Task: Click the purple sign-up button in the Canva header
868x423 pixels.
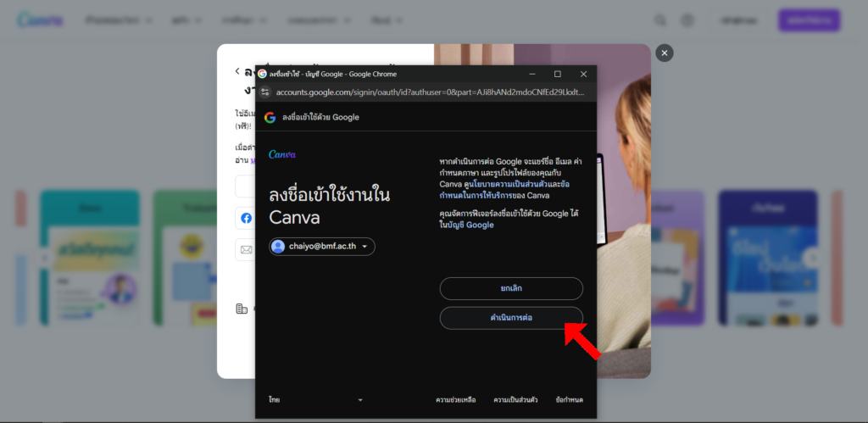Action: [809, 20]
